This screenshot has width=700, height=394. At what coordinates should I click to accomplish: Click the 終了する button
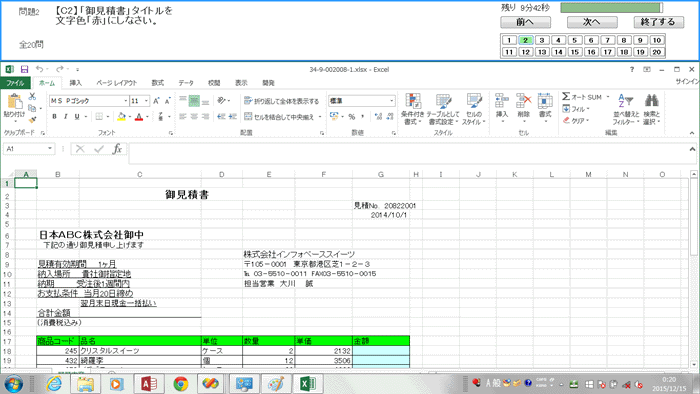point(658,22)
